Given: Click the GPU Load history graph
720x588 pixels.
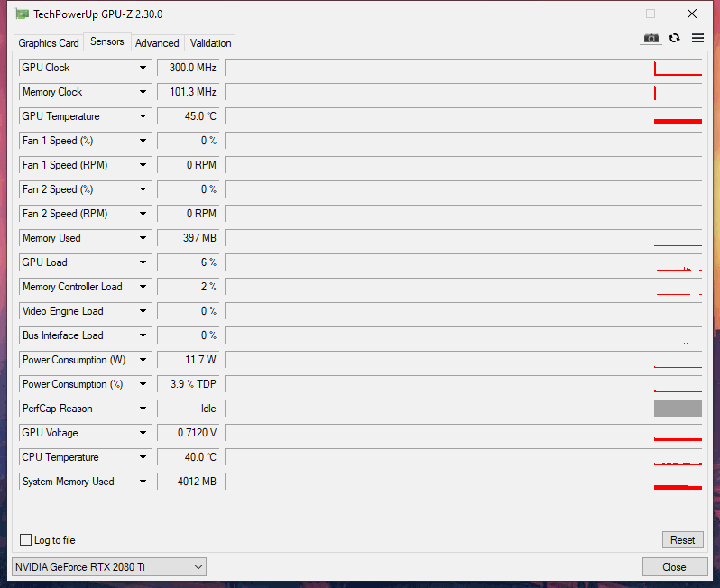Looking at the screenshot, I should point(464,262).
